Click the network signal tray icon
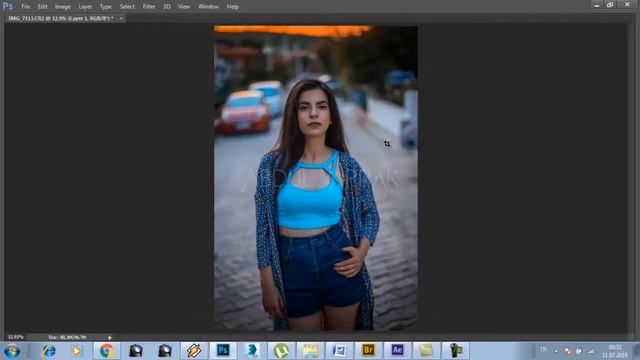The width and height of the screenshot is (640, 360). [591, 351]
